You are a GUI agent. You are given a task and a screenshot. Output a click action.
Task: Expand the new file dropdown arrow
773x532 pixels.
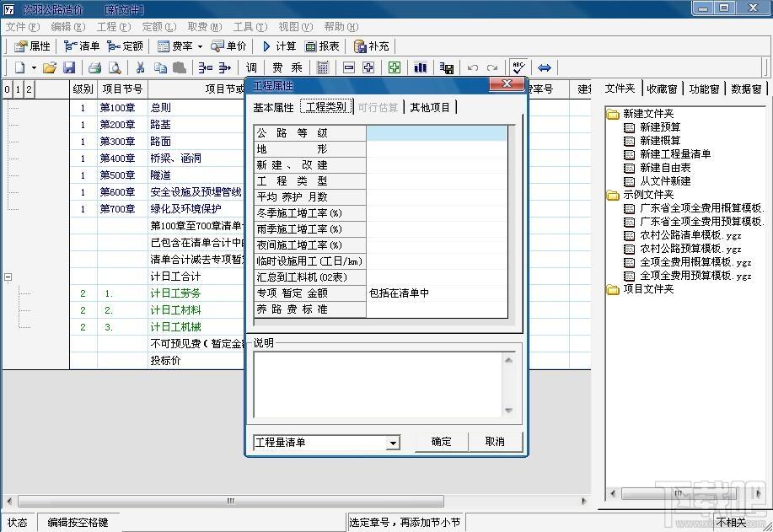[x=34, y=67]
